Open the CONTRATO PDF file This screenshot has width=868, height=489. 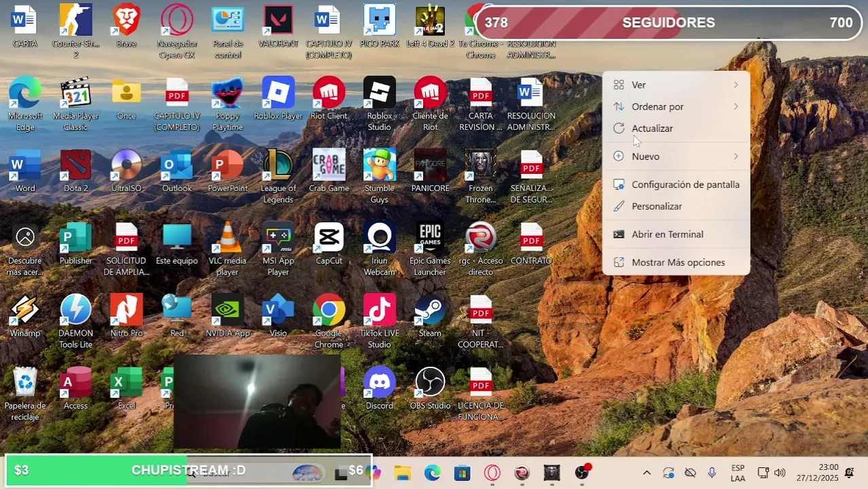tap(531, 244)
